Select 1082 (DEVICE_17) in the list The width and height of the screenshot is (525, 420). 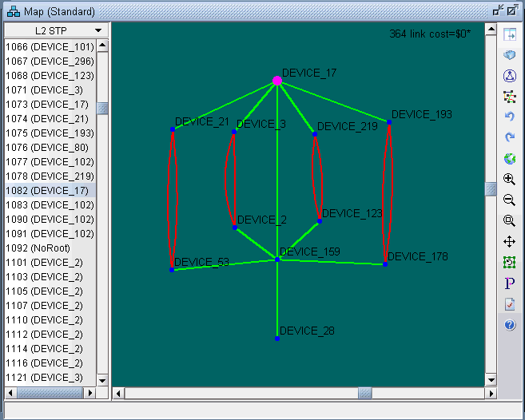coord(47,190)
